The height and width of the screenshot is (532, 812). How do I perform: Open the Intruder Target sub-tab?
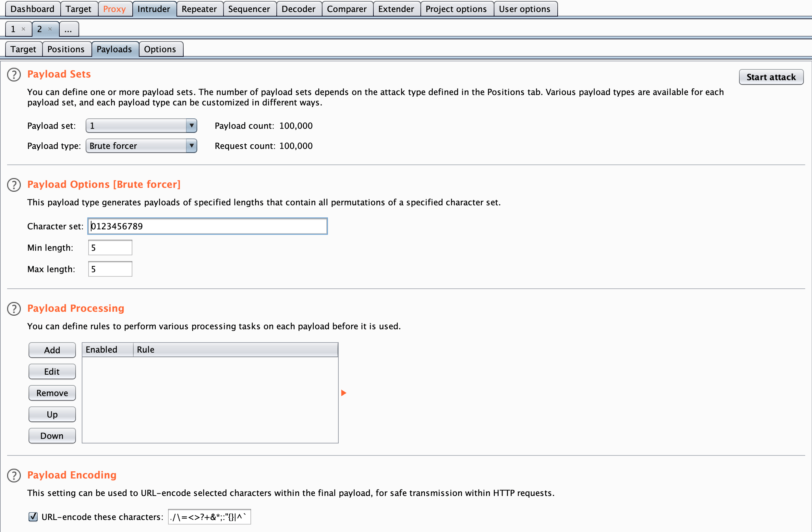pyautogui.click(x=24, y=49)
